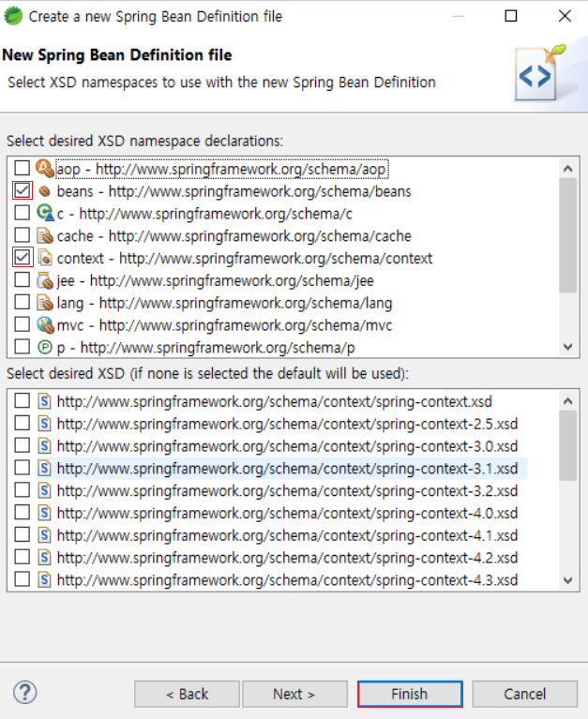Select the aop schema row text
Viewport: 588px width, 719px height.
(x=222, y=169)
